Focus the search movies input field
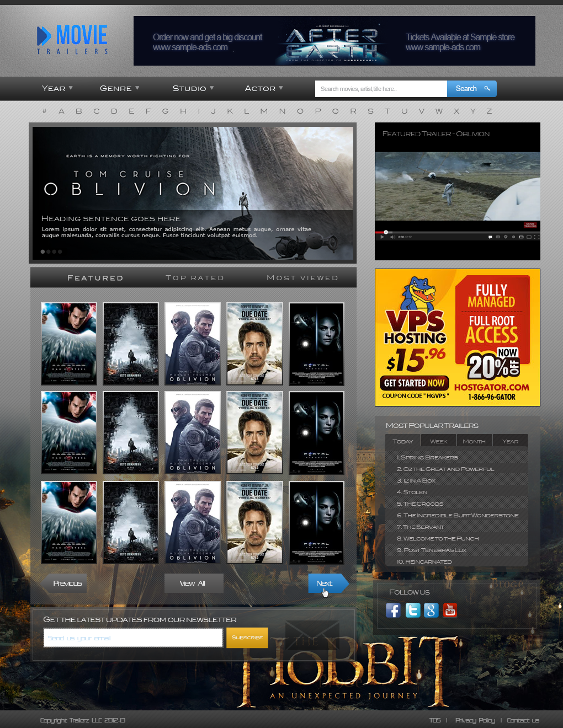 (381, 89)
